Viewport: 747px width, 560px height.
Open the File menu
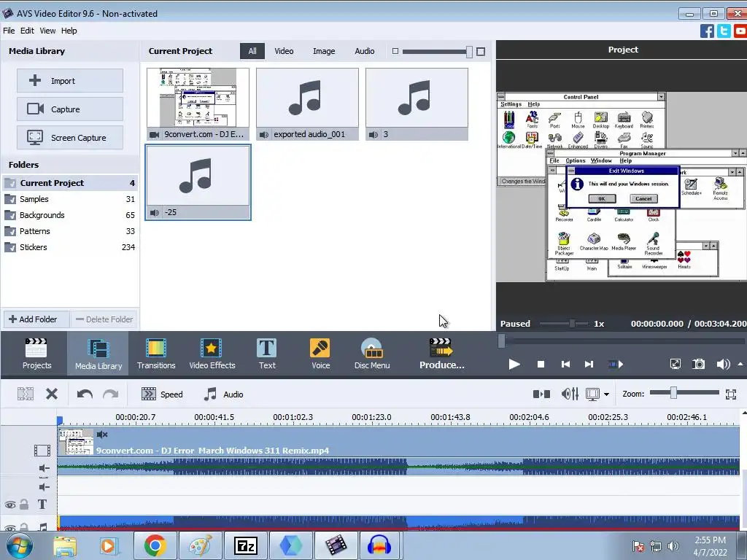point(9,31)
